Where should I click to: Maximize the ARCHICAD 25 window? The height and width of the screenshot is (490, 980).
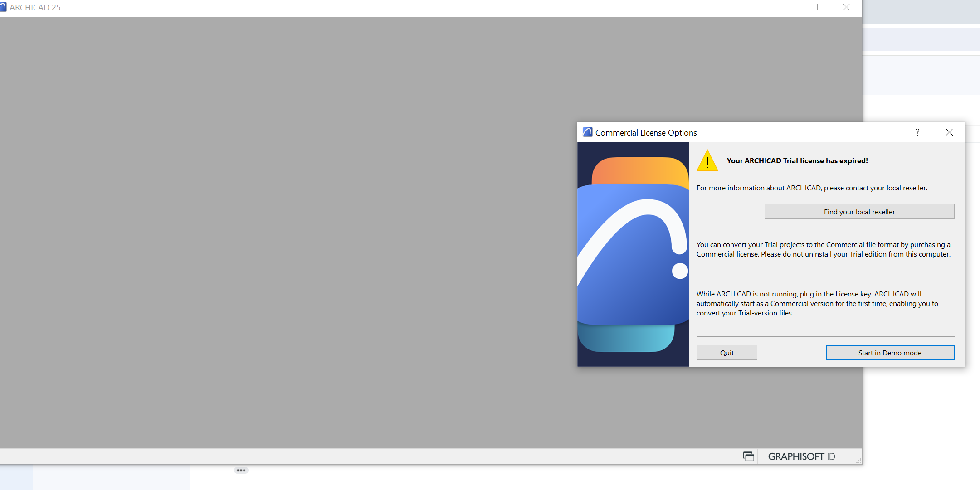(814, 7)
